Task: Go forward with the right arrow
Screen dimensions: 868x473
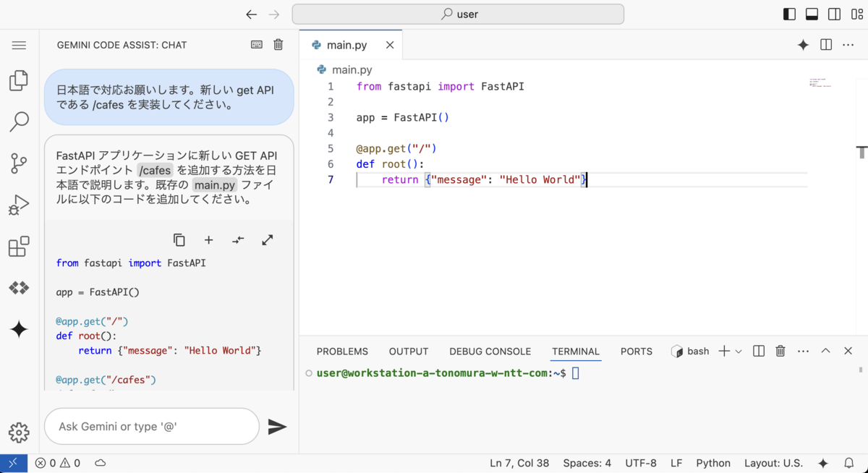Action: 273,14
